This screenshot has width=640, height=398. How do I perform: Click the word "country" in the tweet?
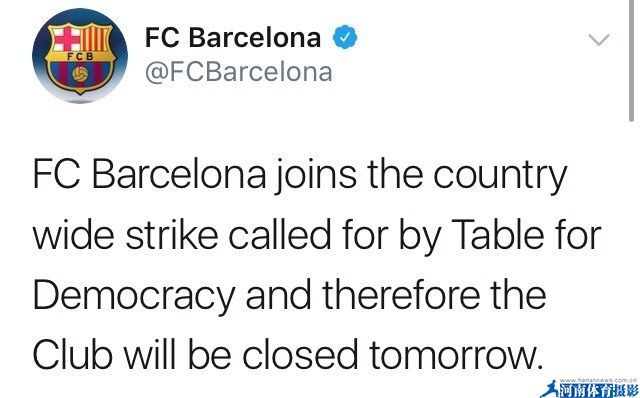click(500, 178)
